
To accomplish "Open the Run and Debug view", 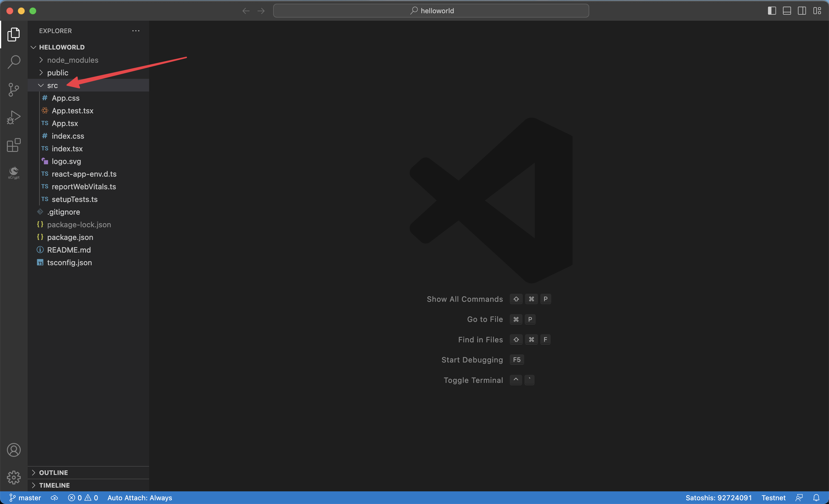I will [14, 117].
